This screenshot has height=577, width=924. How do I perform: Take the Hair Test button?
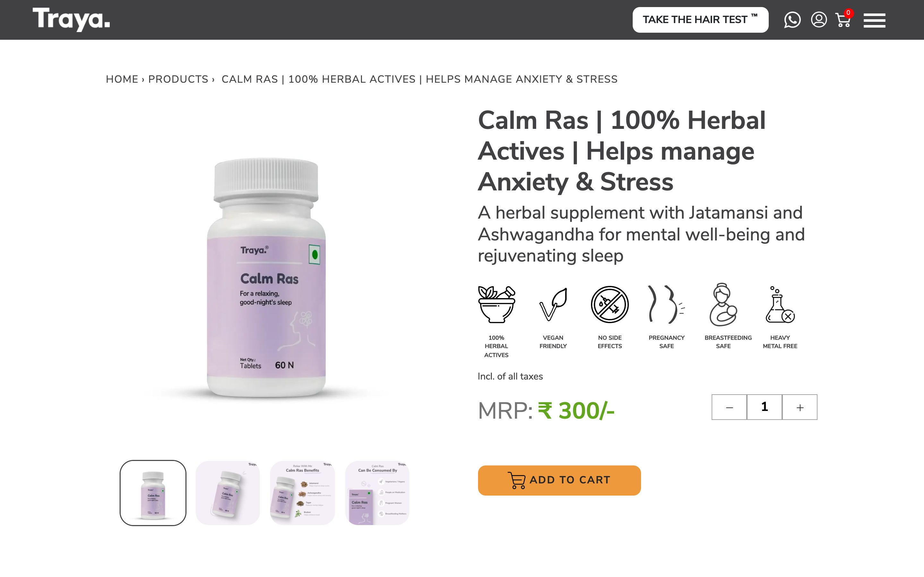(x=700, y=20)
